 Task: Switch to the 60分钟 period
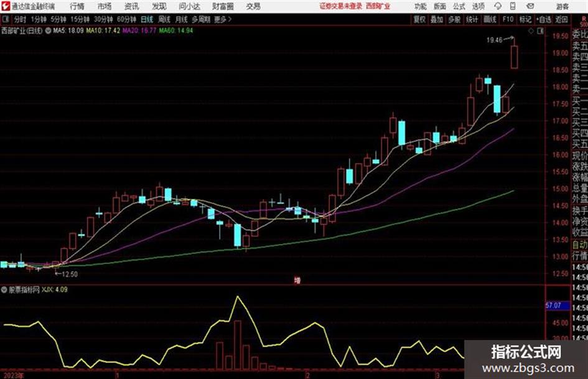click(x=126, y=19)
